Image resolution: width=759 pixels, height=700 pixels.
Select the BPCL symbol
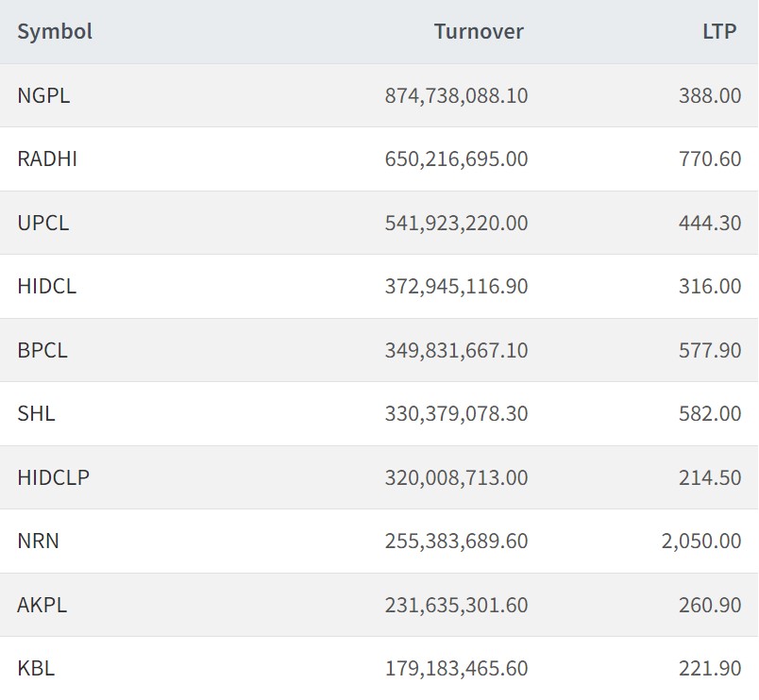[x=42, y=350]
